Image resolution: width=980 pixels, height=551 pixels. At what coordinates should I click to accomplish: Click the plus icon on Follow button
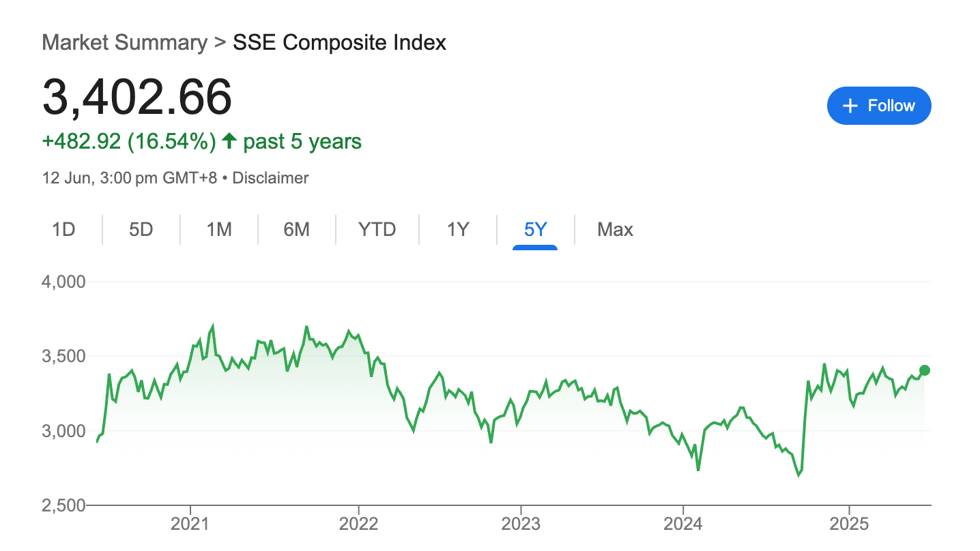click(850, 106)
